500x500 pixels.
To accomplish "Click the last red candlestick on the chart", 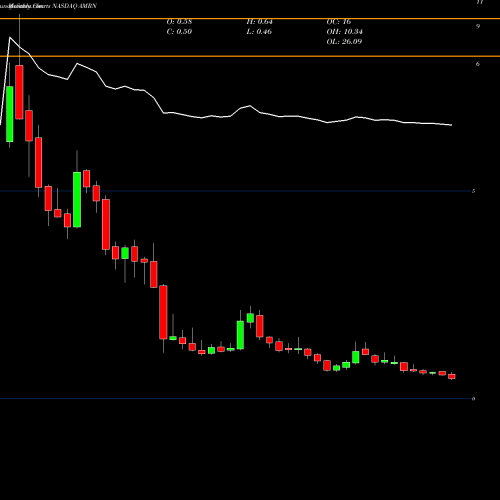I will click(452, 376).
